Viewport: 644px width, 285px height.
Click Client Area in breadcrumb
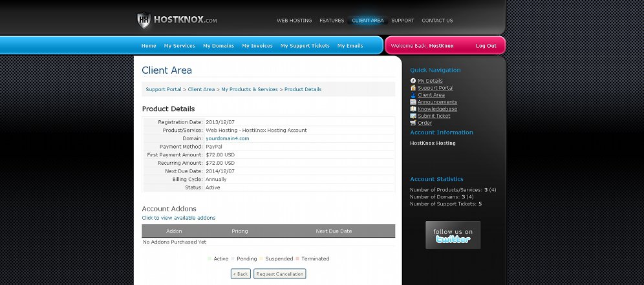click(201, 90)
